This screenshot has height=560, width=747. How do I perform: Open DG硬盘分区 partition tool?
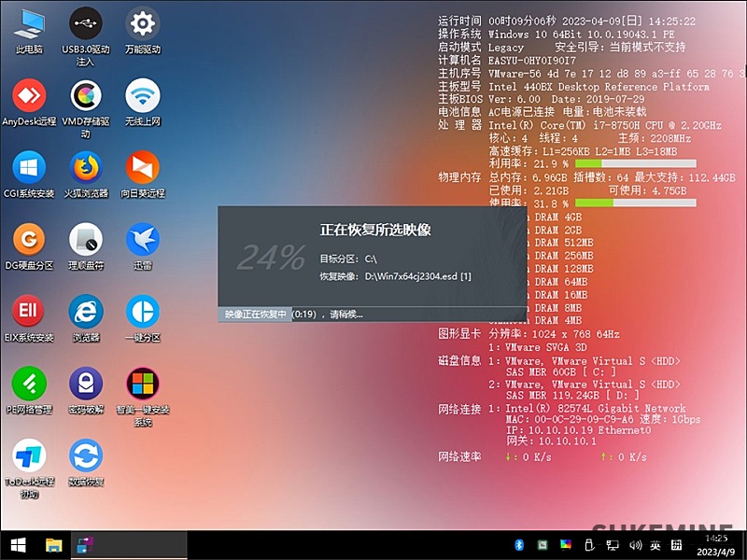tap(29, 240)
